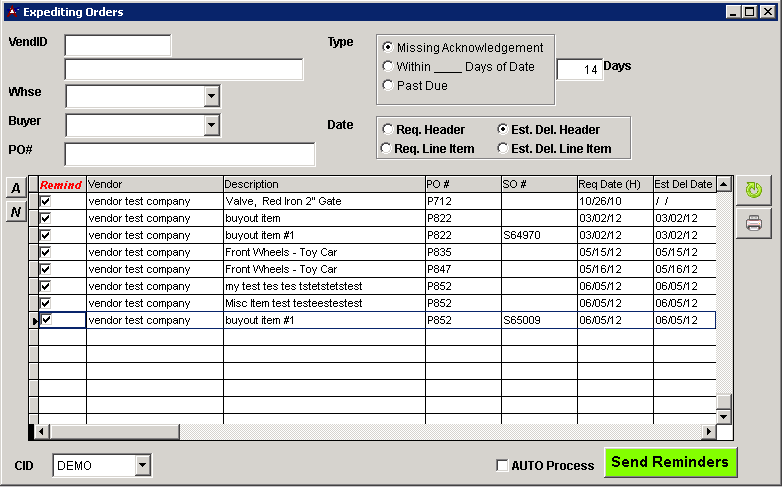Screen dimensions: 782x487
Task: Click the PO # column header
Action: click(x=462, y=184)
